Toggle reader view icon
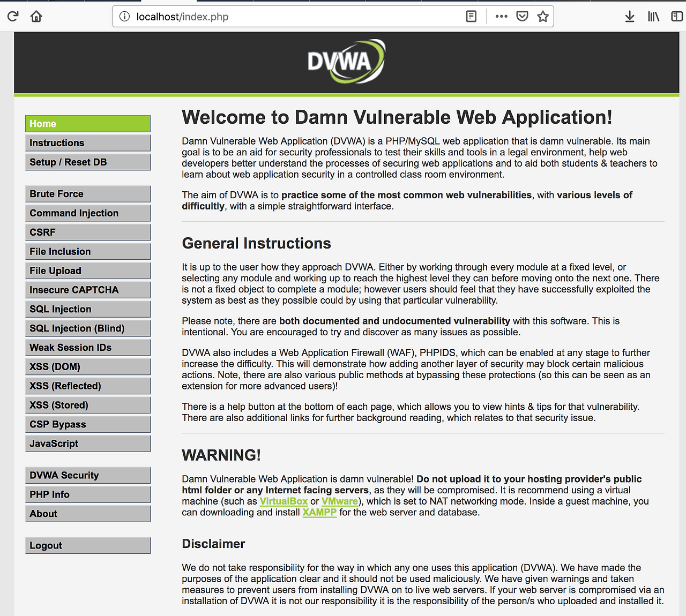Viewport: 686px width, 616px height. coord(471,17)
